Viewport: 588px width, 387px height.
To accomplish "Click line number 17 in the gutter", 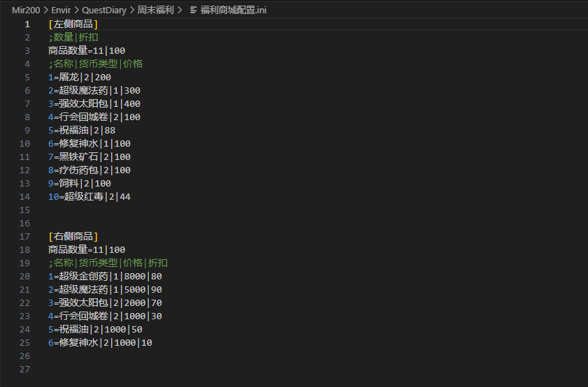I will point(25,237).
